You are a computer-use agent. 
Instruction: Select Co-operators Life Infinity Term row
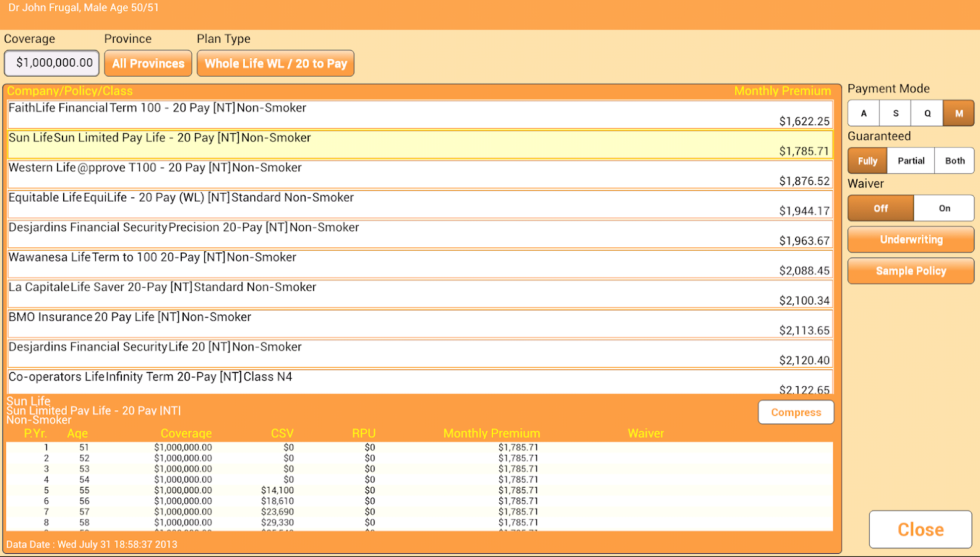click(x=419, y=382)
